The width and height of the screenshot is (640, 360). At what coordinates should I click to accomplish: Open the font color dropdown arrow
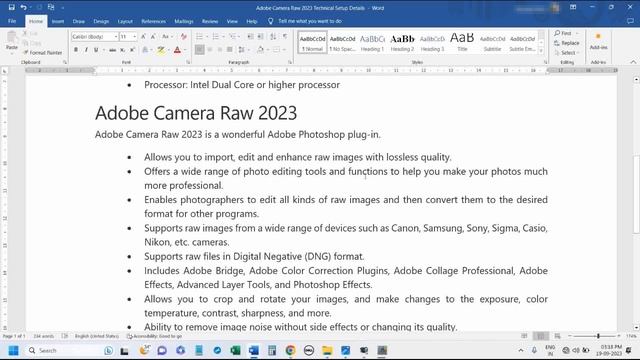[185, 50]
